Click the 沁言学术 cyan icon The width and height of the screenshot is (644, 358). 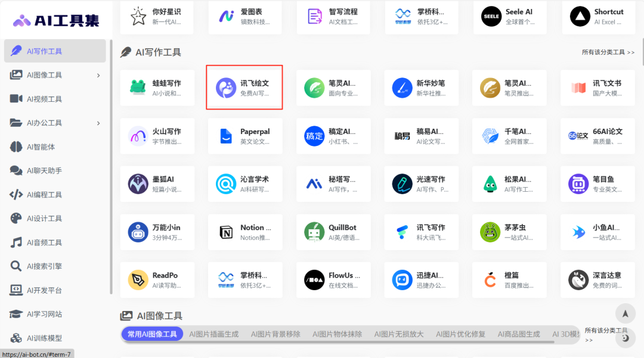click(x=226, y=183)
